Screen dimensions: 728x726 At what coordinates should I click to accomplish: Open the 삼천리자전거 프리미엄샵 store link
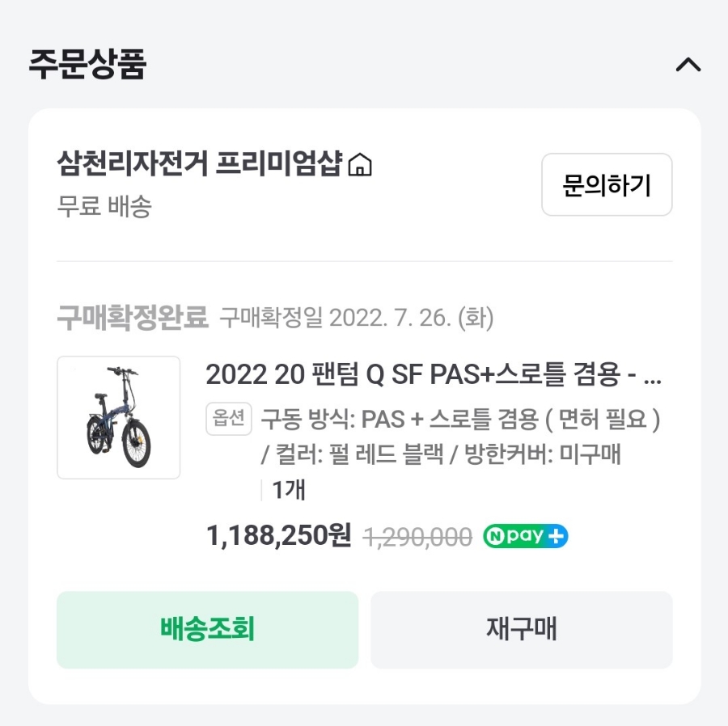200,164
